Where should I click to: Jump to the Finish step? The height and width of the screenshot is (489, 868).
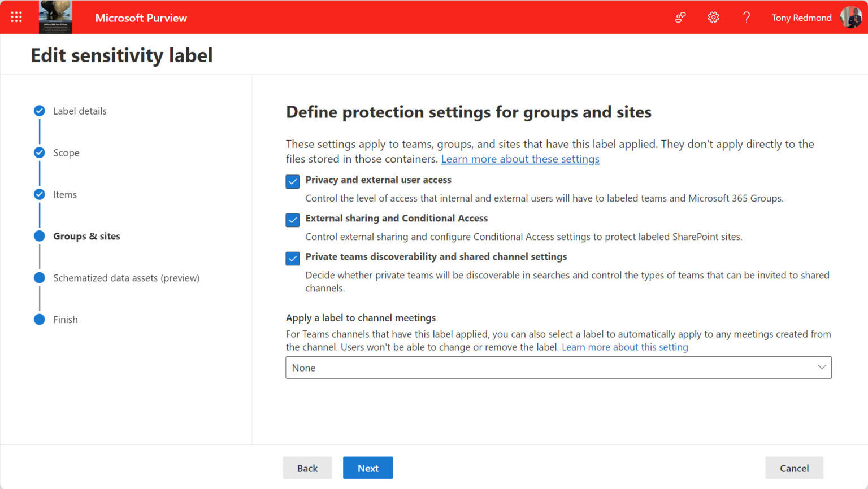[66, 319]
